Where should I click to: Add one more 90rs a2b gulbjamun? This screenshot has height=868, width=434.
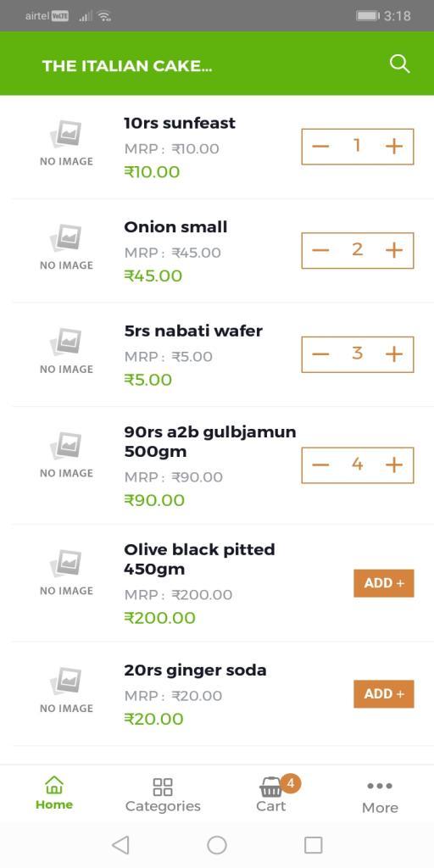[x=393, y=465]
